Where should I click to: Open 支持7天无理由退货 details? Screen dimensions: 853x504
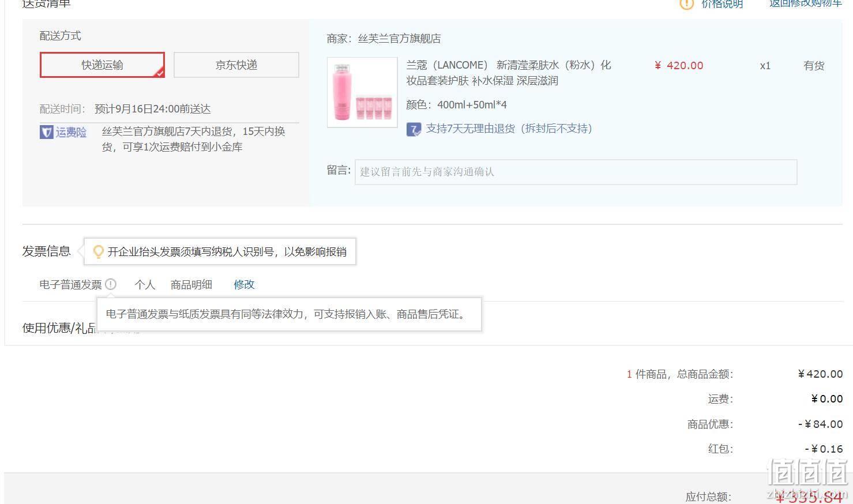click(x=509, y=129)
